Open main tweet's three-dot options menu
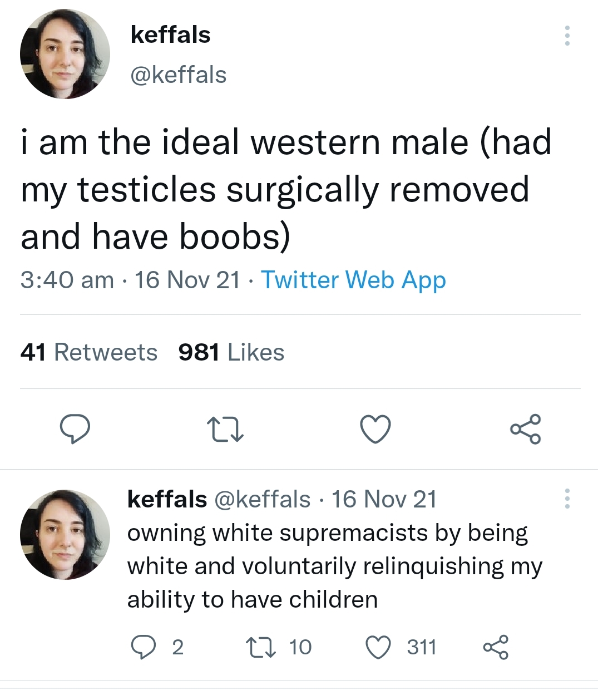The image size is (598, 700). [x=567, y=36]
